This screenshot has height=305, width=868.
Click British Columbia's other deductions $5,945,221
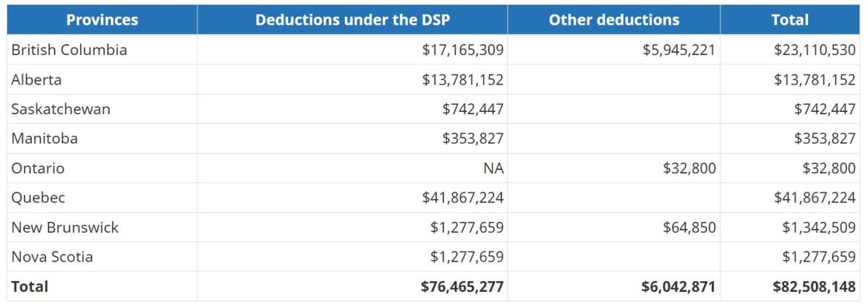tap(678, 50)
